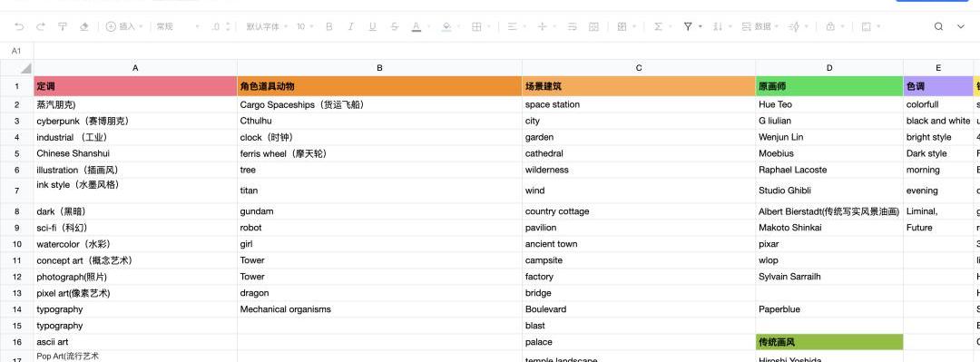Open the search magnifier icon
Screen dimensions: 980x362
938,26
